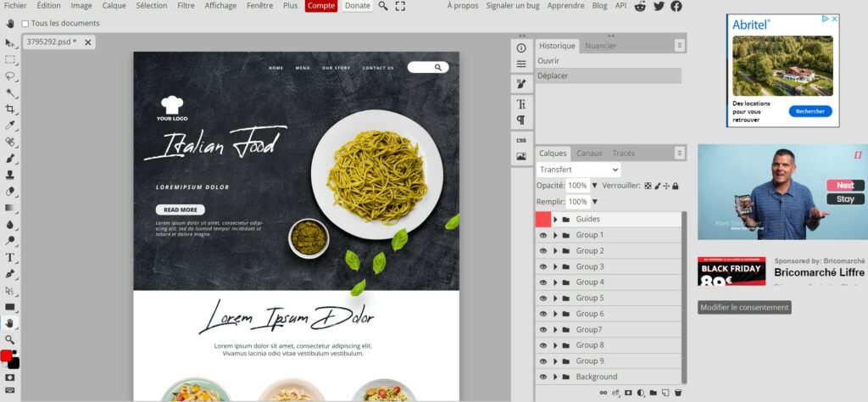Select the Rectangle shape tool
868x402 pixels.
[10, 307]
